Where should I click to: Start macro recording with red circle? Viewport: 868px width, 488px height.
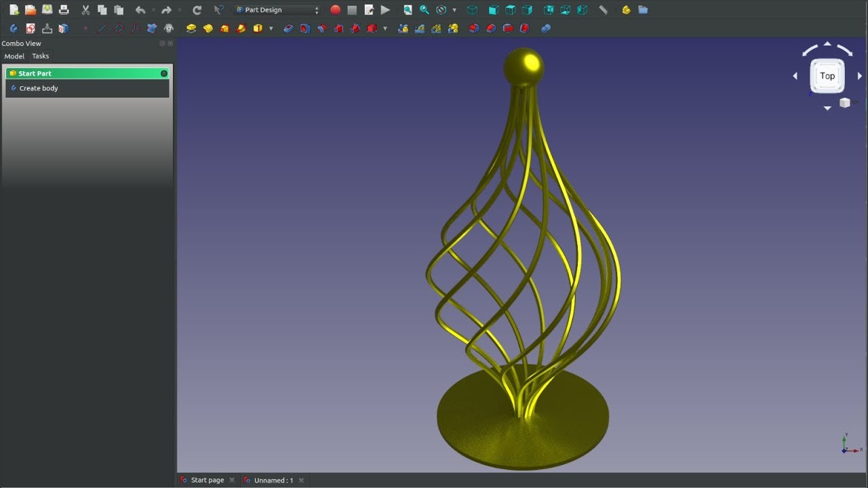[x=335, y=10]
